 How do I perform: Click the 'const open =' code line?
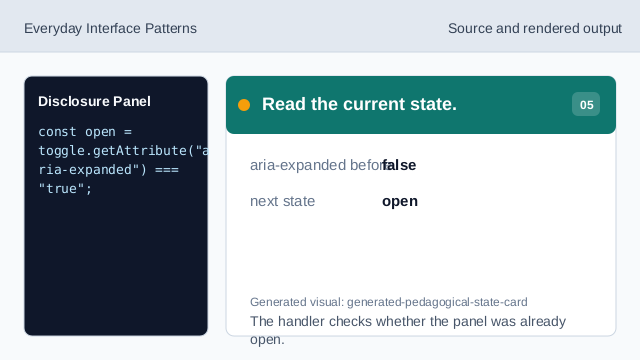pyautogui.click(x=85, y=132)
